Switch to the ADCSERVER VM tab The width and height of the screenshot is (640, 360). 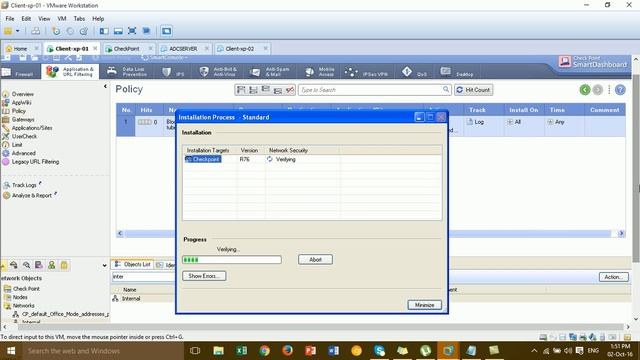click(183, 49)
